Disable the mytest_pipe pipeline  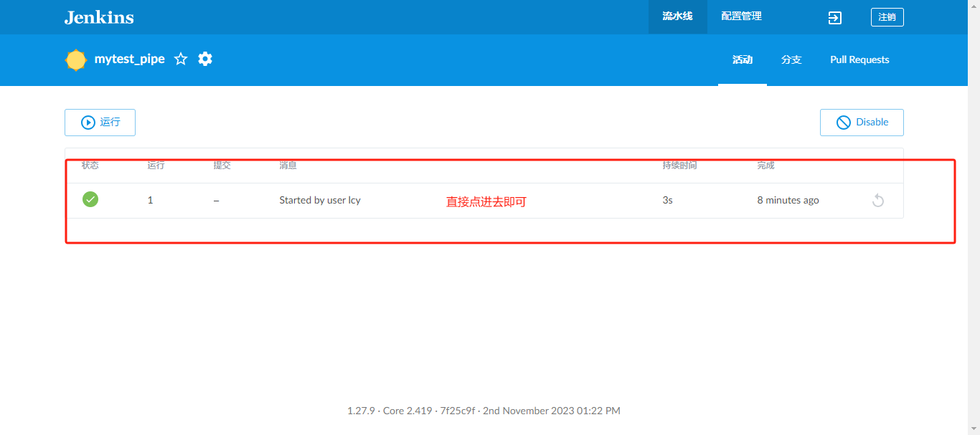coord(862,122)
